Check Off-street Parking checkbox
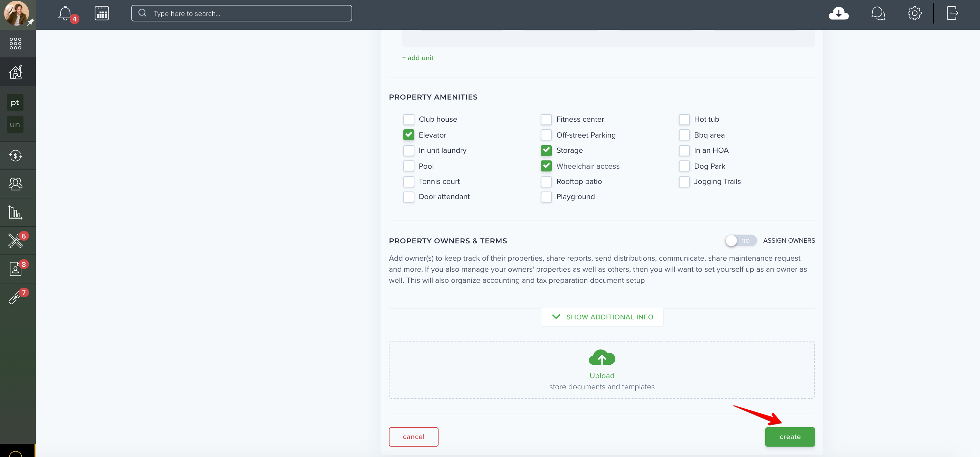The height and width of the screenshot is (457, 980). (x=546, y=135)
